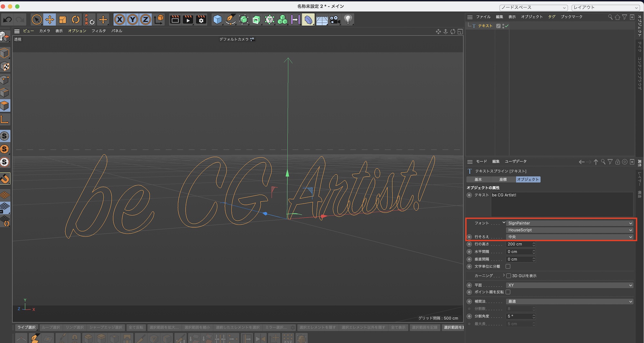
Task: Open the render settings clapperboard icon
Action: [x=201, y=20]
